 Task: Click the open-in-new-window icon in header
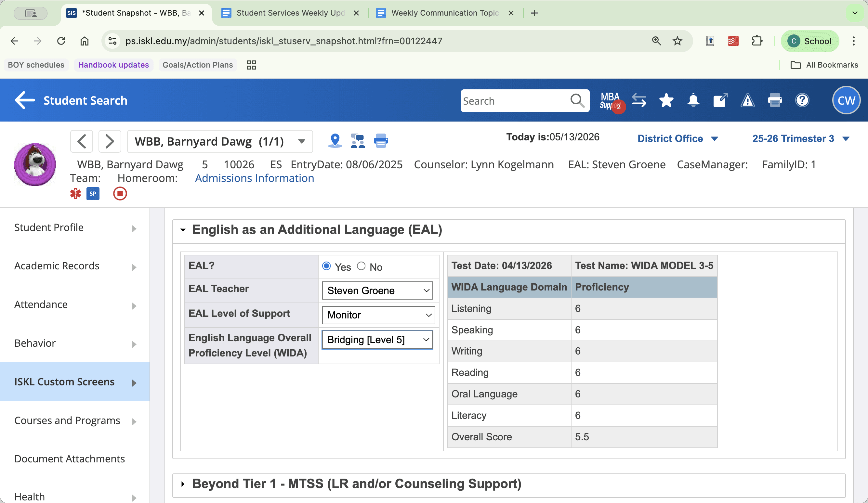pyautogui.click(x=720, y=100)
